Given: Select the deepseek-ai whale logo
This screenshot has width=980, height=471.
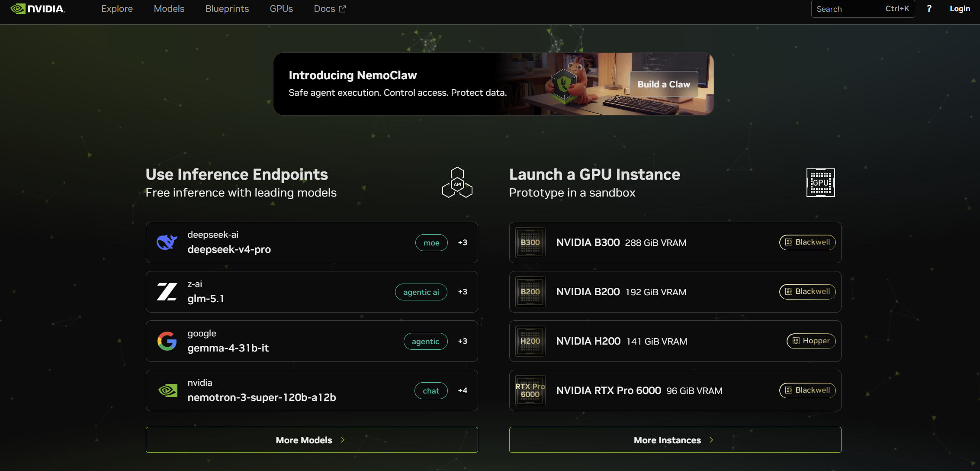Looking at the screenshot, I should pyautogui.click(x=167, y=242).
